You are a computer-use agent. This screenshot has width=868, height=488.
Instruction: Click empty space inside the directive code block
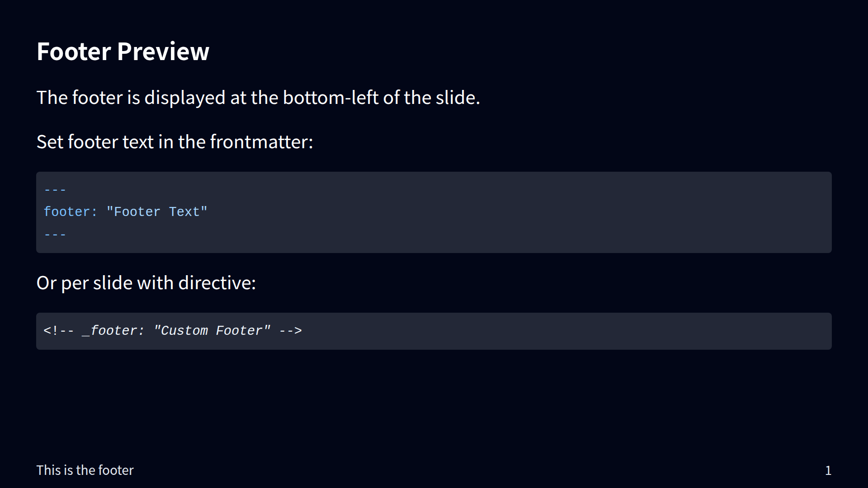pyautogui.click(x=542, y=331)
